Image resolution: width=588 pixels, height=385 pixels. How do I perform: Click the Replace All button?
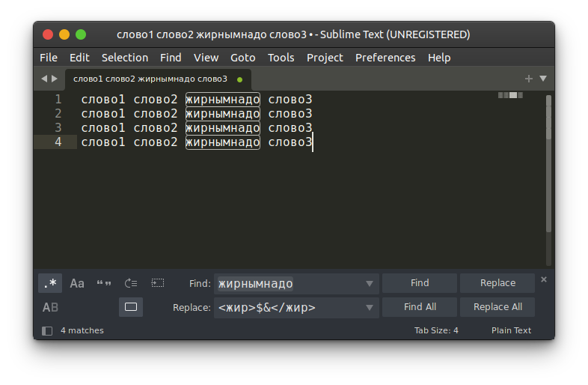point(497,307)
